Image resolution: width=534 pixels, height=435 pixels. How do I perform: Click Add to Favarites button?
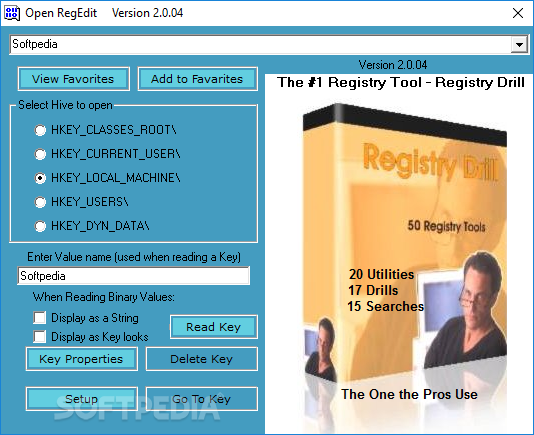pyautogui.click(x=198, y=79)
